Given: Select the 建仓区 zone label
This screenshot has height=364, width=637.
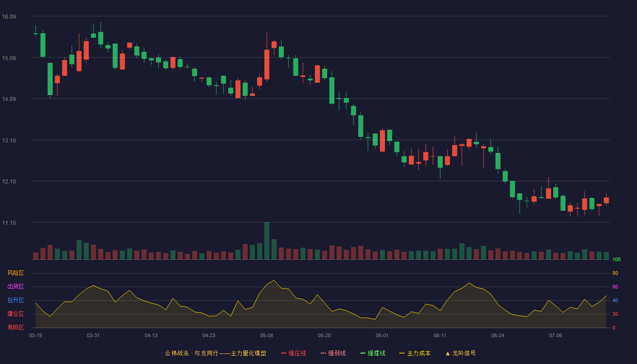Looking at the screenshot, I should pos(15,314).
